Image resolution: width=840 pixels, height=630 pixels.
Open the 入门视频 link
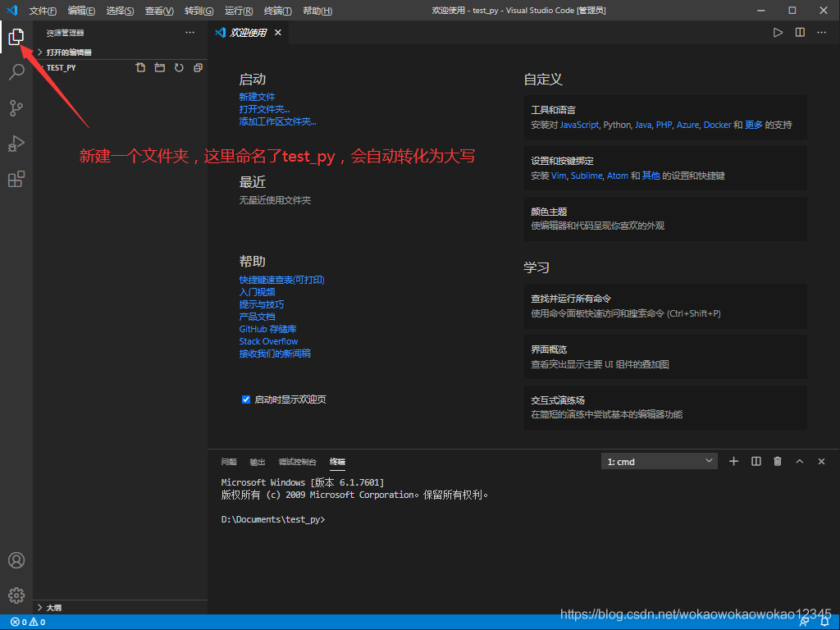click(257, 292)
